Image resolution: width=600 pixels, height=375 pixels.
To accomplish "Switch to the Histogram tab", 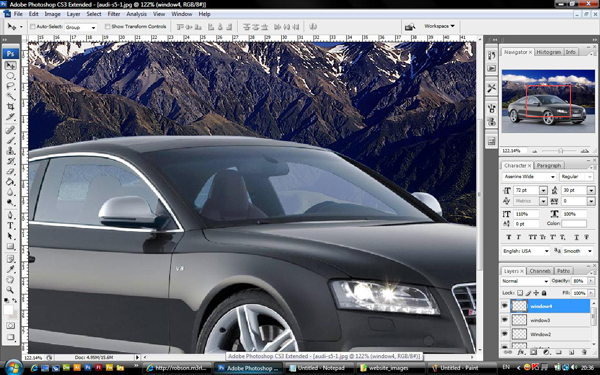I will (x=548, y=52).
